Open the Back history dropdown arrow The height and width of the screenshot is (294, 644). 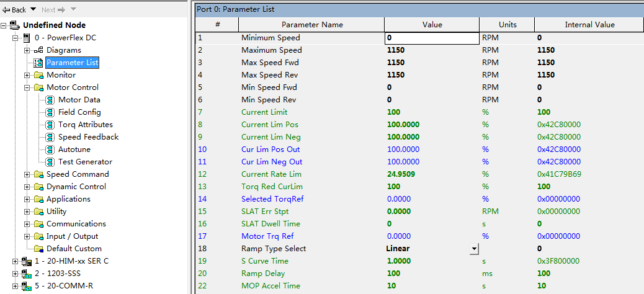(34, 9)
